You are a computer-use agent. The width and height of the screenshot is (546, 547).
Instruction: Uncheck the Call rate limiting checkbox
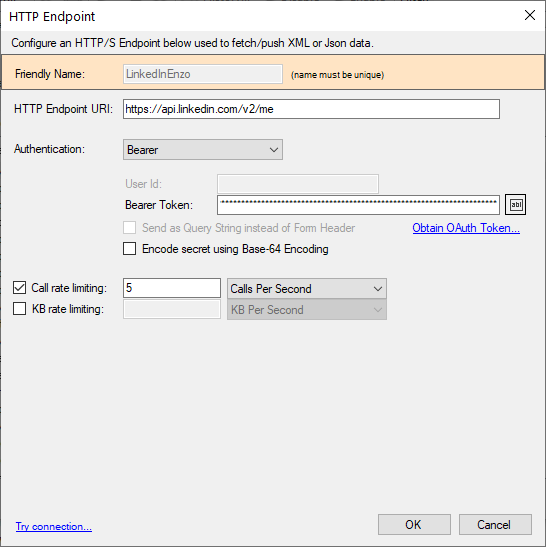pyautogui.click(x=20, y=288)
